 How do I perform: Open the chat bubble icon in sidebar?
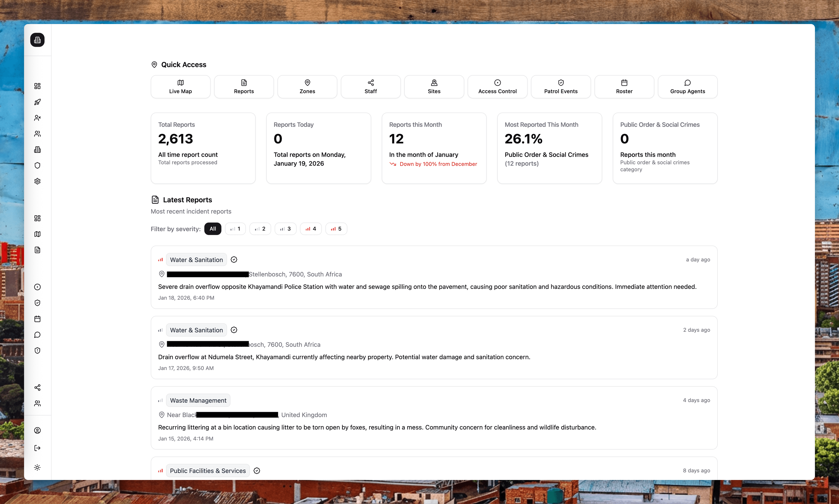click(37, 335)
